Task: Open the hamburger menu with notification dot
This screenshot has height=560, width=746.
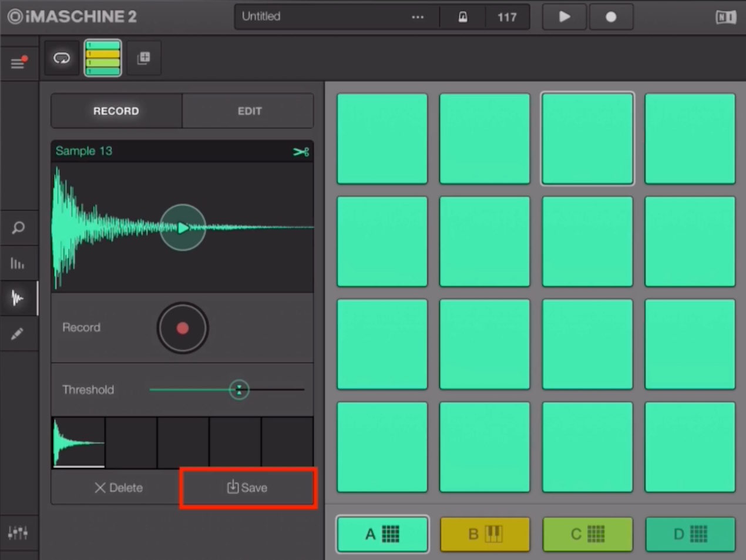Action: pos(19,62)
